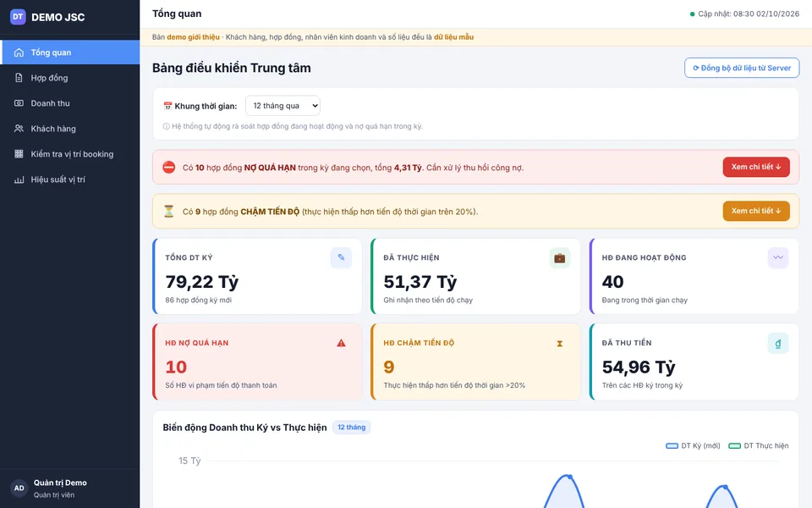Click the Bảng điều khiển Trung tâm heading
Screen dimensions: 812x508
pyautogui.click(x=232, y=68)
